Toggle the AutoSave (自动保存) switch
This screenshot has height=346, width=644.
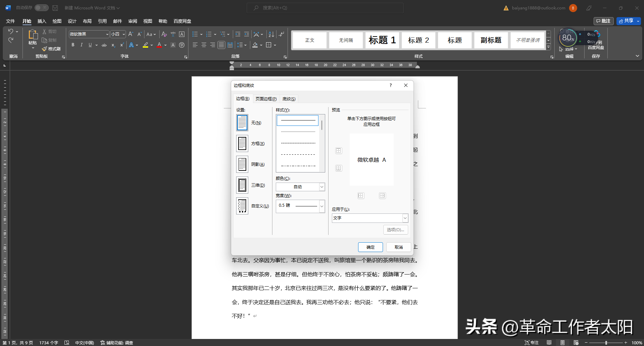tap(42, 8)
